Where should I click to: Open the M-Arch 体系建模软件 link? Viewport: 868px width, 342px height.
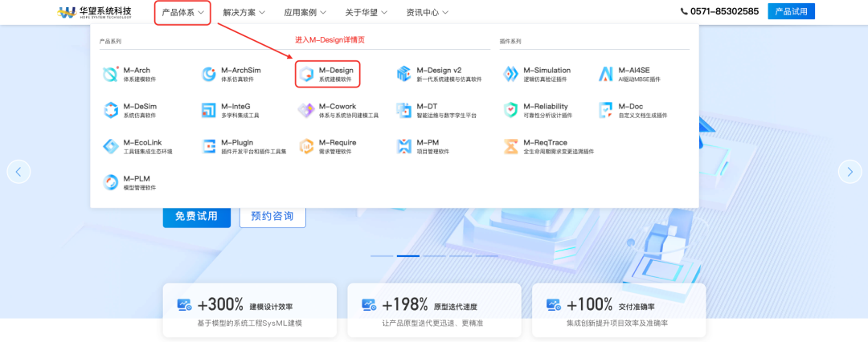(129, 74)
